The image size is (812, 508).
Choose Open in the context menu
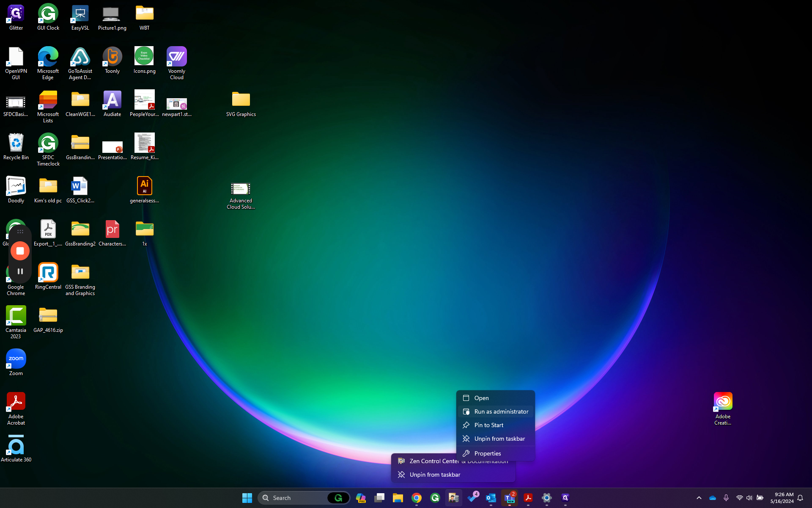[496, 398]
